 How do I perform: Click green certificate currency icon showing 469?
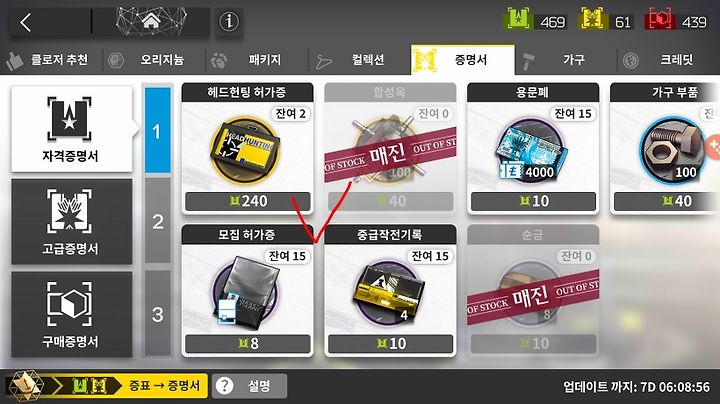tap(518, 19)
